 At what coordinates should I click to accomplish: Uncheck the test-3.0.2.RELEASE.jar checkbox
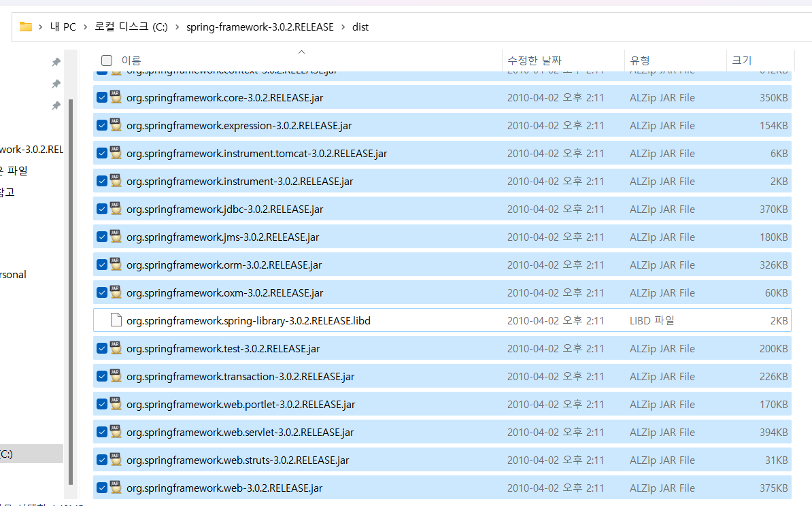(102, 348)
